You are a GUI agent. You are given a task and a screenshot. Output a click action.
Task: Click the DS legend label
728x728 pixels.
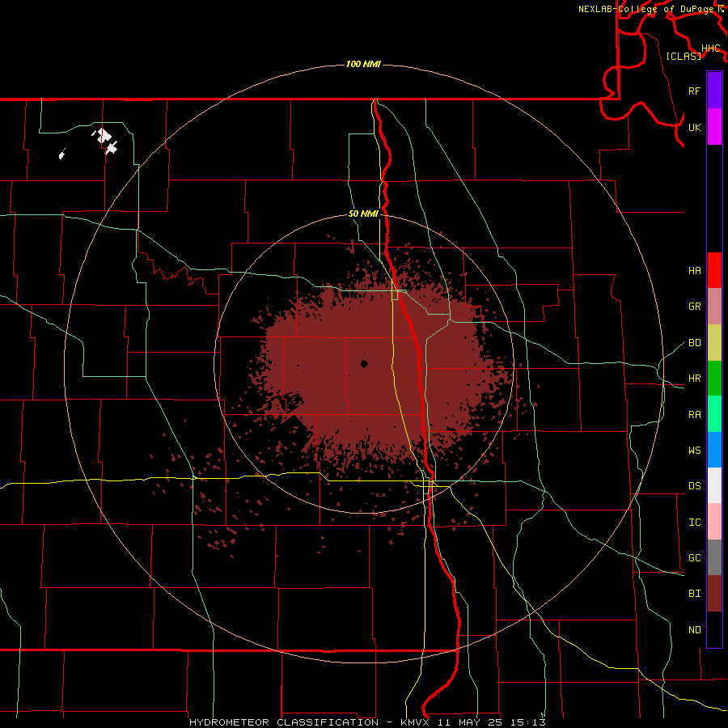click(694, 486)
